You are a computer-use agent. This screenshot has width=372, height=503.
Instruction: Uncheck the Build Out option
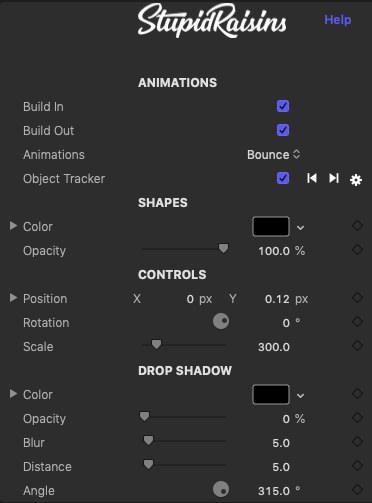(283, 130)
